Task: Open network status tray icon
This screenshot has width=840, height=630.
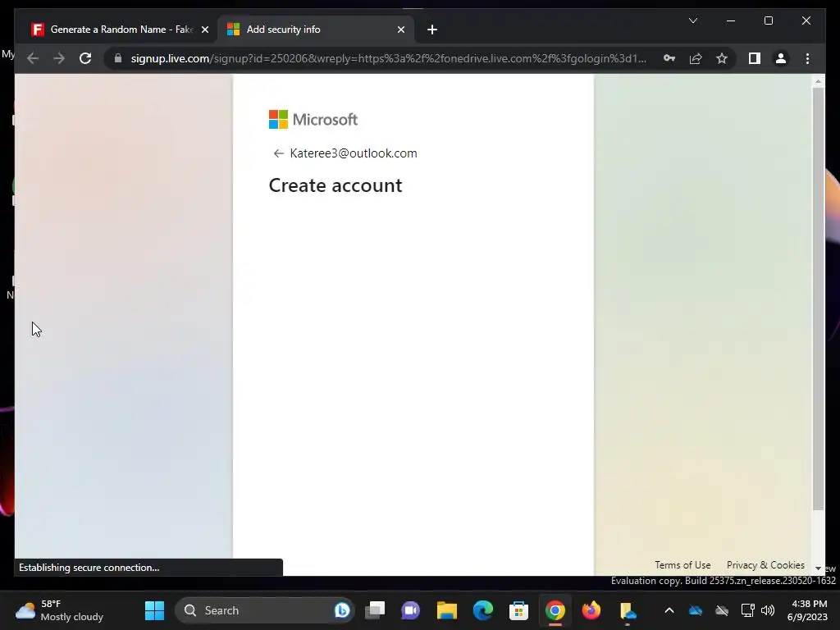Action: 748,610
